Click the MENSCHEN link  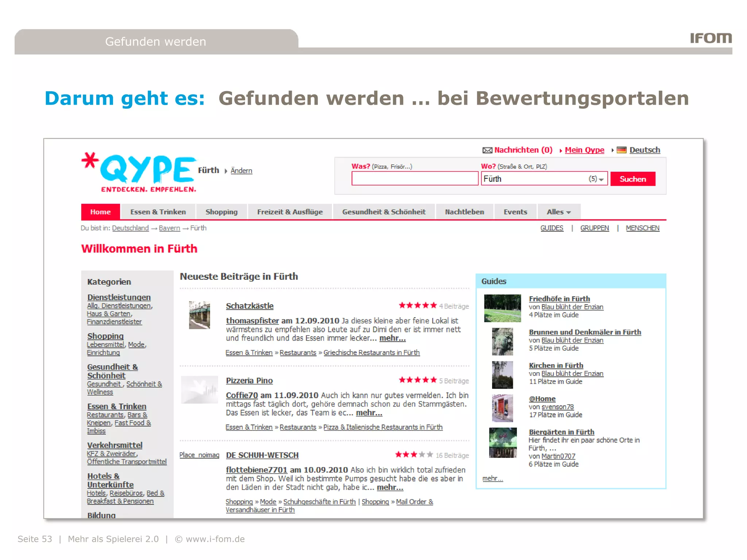click(x=643, y=228)
